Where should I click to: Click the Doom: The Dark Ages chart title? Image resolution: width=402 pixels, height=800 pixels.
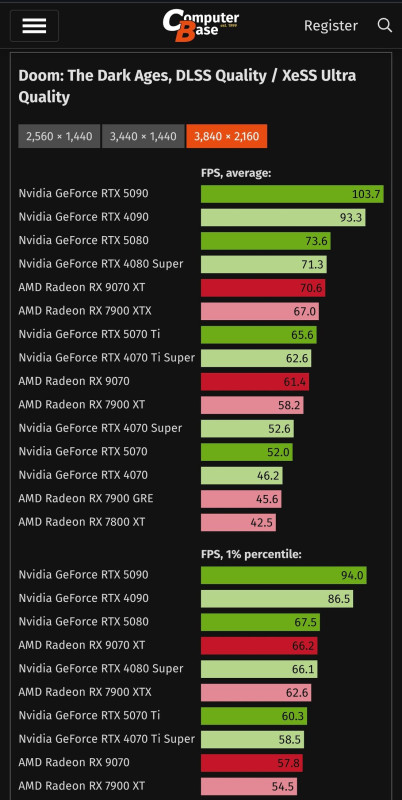click(x=187, y=86)
